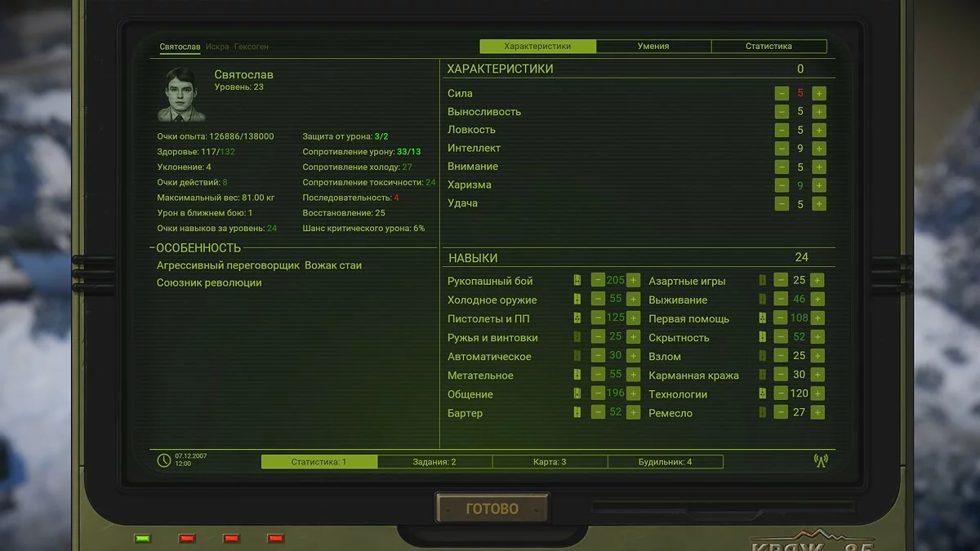The image size is (980, 551).
Task: Toggle tag marker for Пистолеты и ПП
Action: tap(577, 318)
